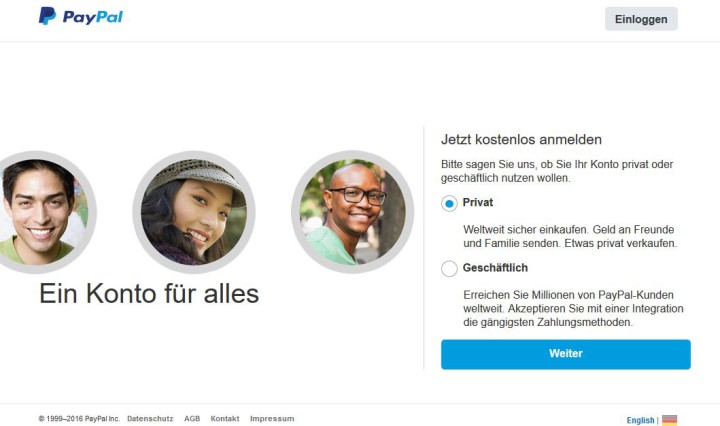This screenshot has width=720, height=426.
Task: Open the Datenschutz footer link
Action: coord(150,419)
